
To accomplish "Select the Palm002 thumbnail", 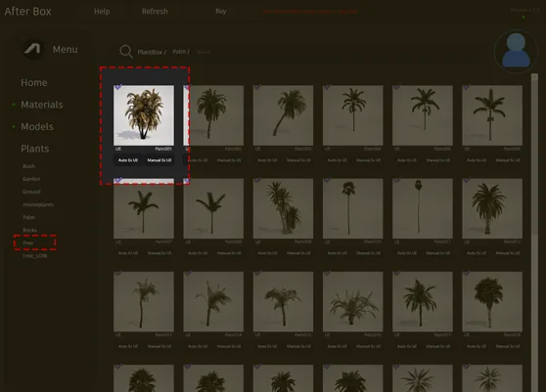I will [x=213, y=115].
